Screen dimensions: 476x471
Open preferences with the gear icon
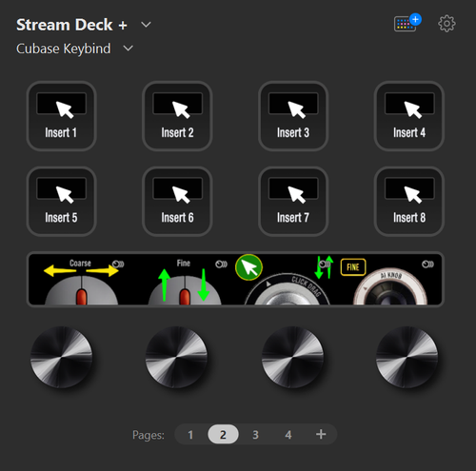click(446, 24)
